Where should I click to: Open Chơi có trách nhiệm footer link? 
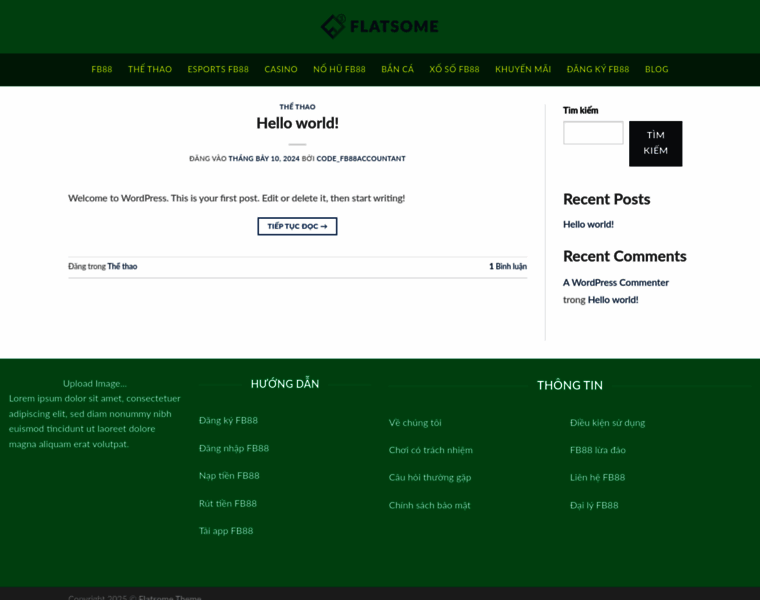[430, 450]
